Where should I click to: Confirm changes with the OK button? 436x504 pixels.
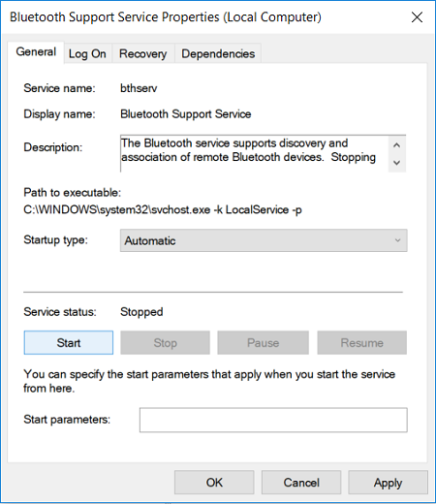point(214,483)
